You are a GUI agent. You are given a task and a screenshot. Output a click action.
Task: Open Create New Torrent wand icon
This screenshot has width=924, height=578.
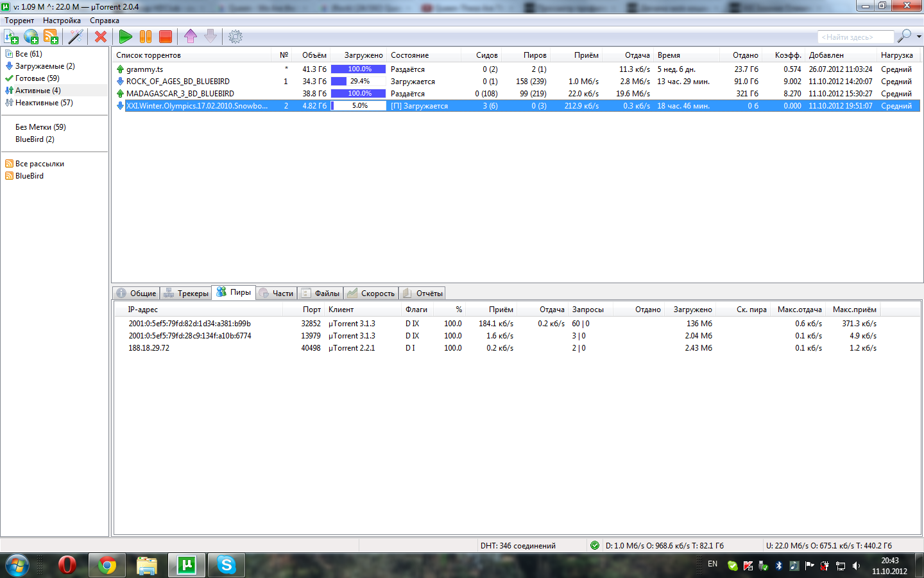pyautogui.click(x=76, y=37)
